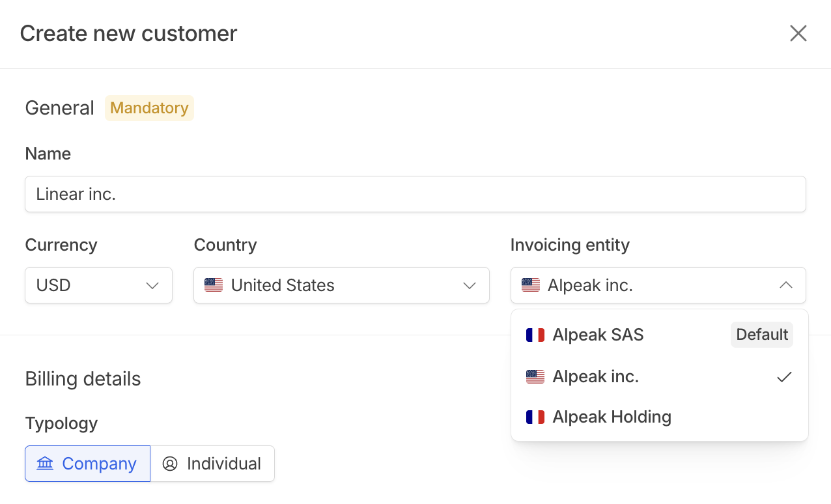Expand the Country dropdown chevron
This screenshot has width=831, height=504.
pos(470,286)
